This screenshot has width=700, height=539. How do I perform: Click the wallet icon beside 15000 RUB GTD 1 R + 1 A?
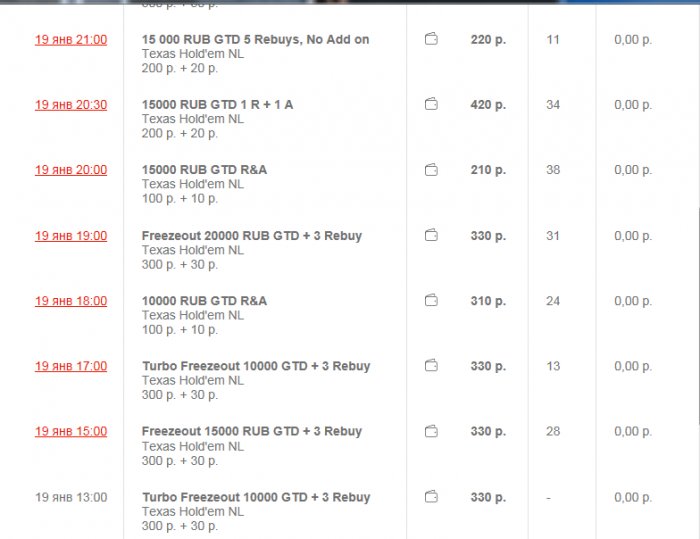coord(431,105)
